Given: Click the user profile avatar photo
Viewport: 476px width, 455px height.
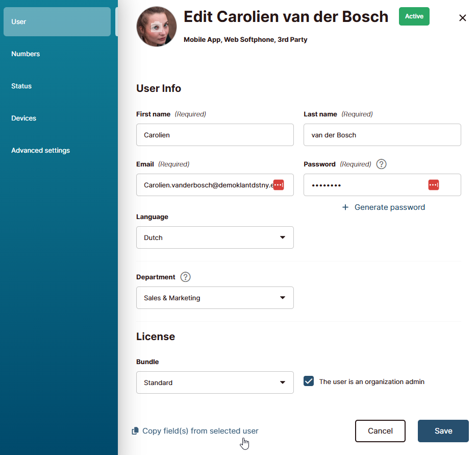Looking at the screenshot, I should [157, 27].
